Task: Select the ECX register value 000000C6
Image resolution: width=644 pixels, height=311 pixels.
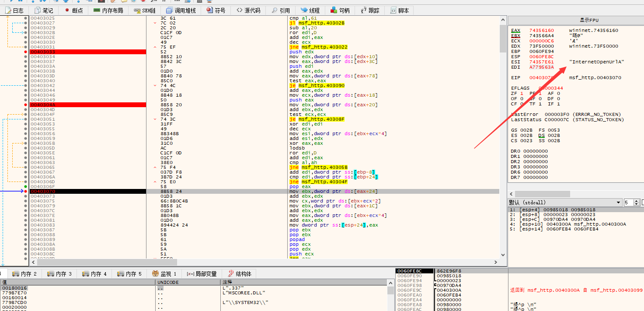Action: point(541,41)
